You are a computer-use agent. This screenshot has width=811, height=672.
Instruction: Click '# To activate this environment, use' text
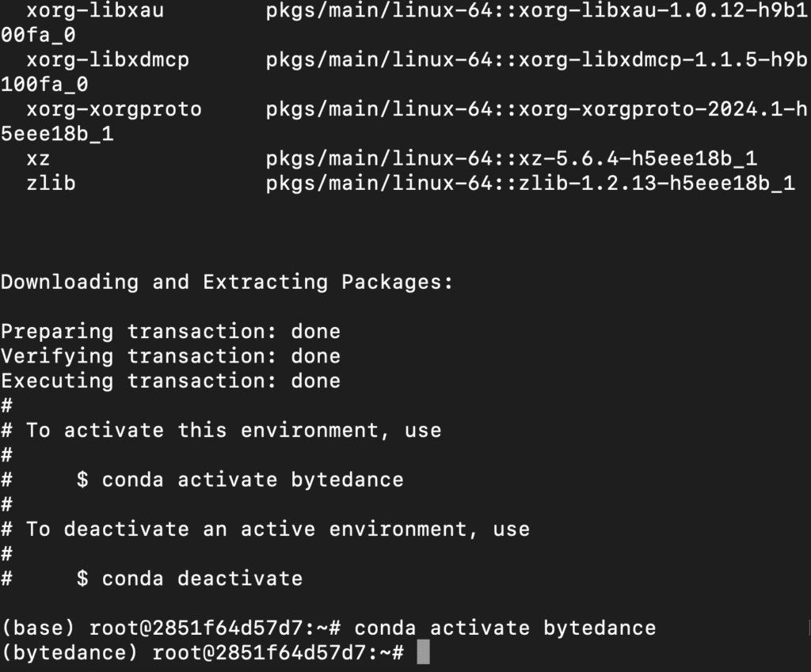pos(222,430)
